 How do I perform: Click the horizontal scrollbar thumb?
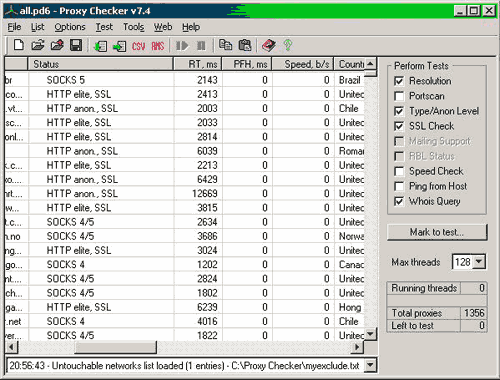click(115, 347)
